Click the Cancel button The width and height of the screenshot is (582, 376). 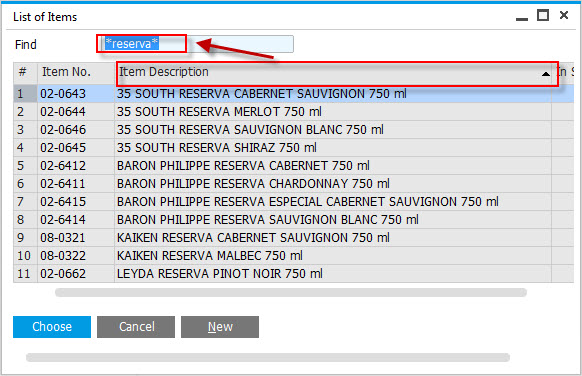click(x=136, y=327)
